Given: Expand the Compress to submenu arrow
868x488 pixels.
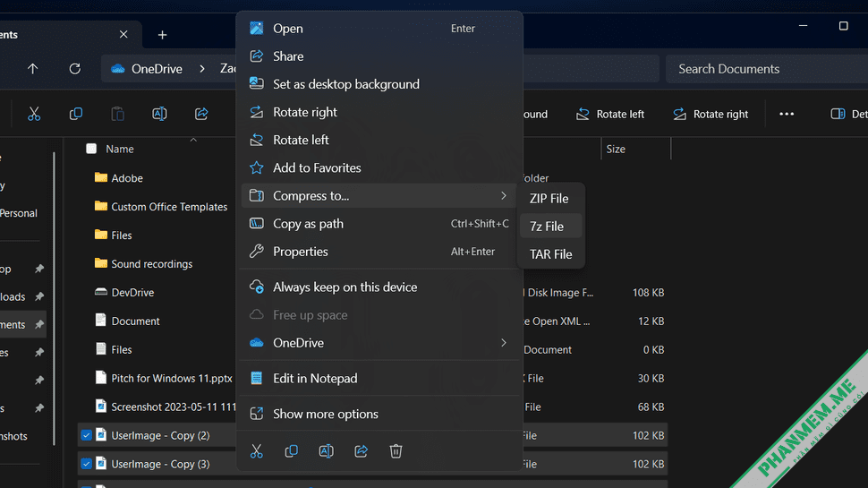Looking at the screenshot, I should click(x=503, y=195).
